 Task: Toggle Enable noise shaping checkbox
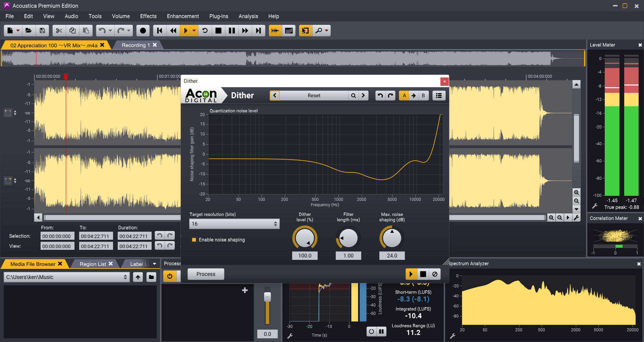[194, 240]
